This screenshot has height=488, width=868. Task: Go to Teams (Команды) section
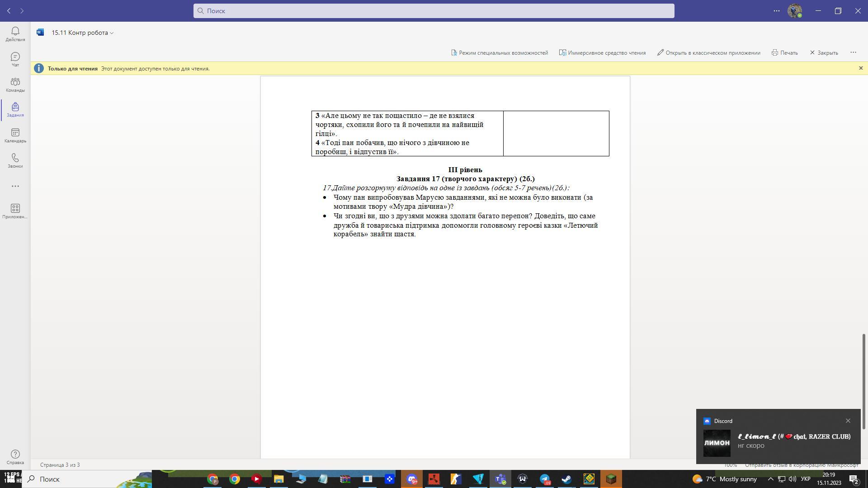pyautogui.click(x=15, y=84)
